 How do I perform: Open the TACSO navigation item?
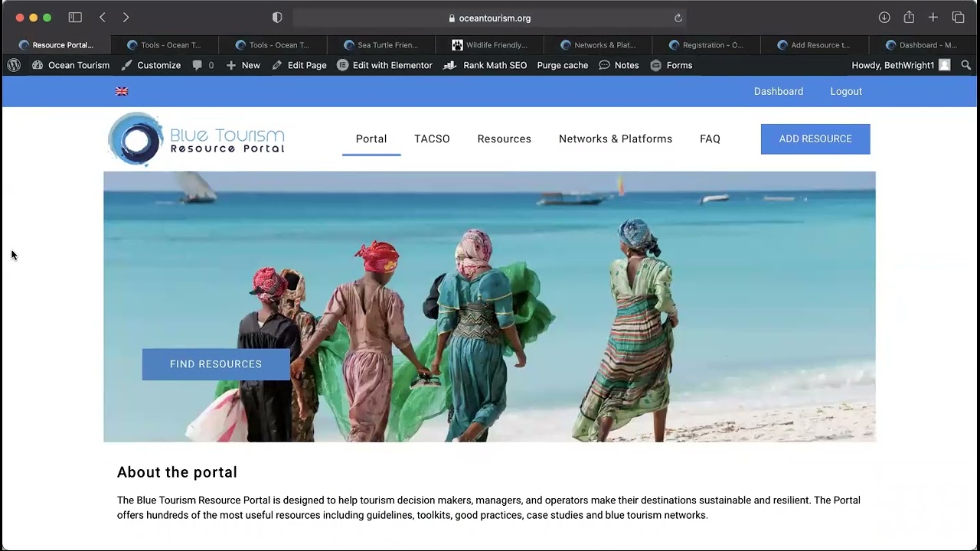[432, 139]
